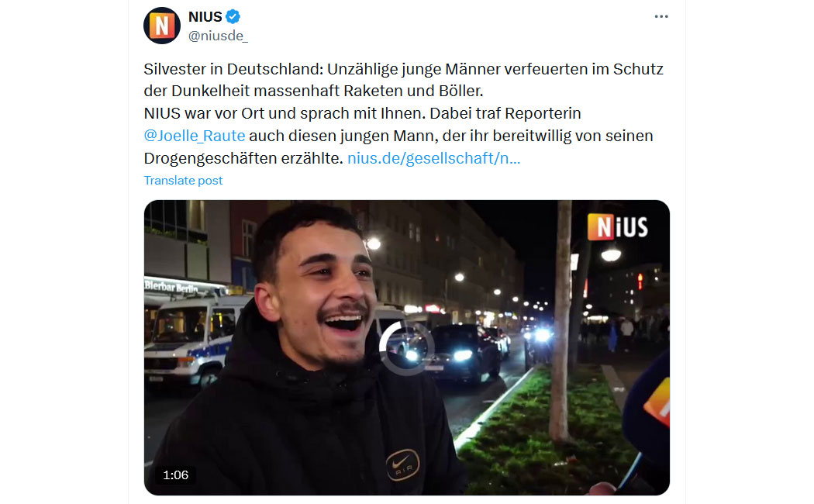Open the NIUS profile avatar
The width and height of the screenshot is (814, 504).
(162, 26)
